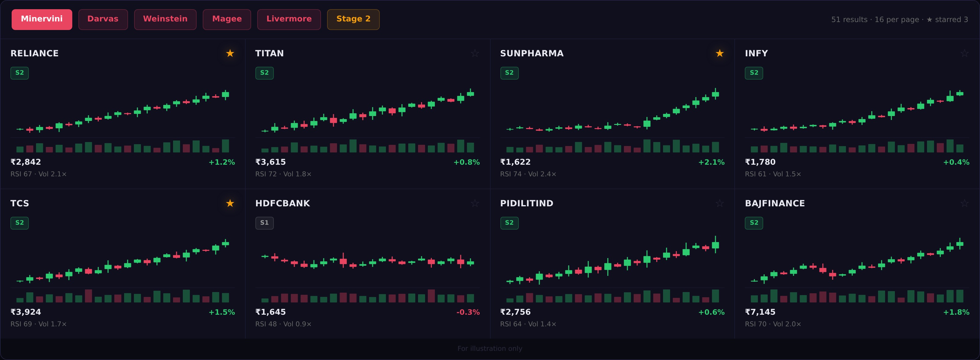The image size is (980, 360).
Task: Open the Magee screener tab
Action: pyautogui.click(x=227, y=19)
